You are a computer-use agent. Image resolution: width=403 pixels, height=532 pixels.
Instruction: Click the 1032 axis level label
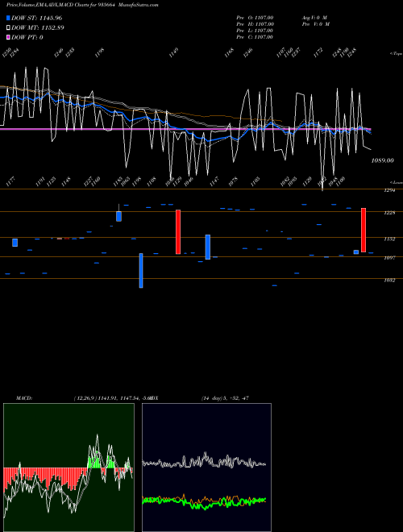(389, 281)
